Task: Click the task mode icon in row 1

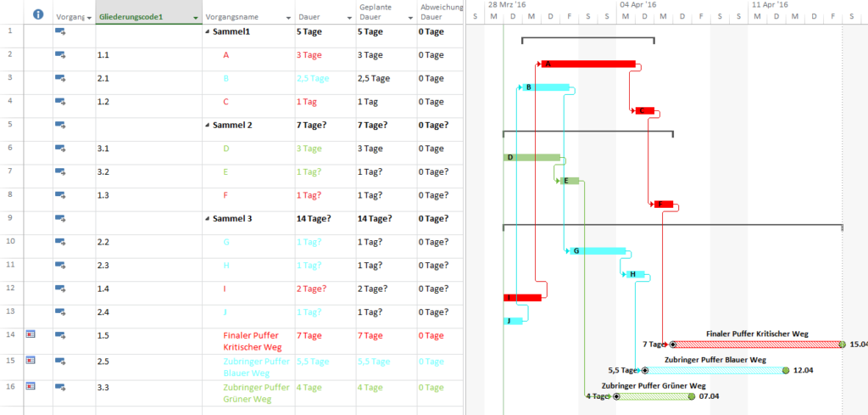Action: pos(60,32)
